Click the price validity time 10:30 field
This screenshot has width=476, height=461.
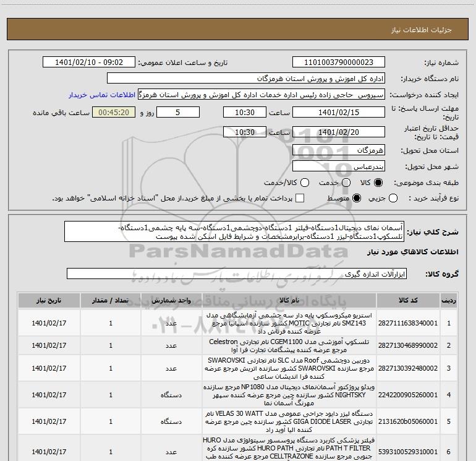click(245, 132)
